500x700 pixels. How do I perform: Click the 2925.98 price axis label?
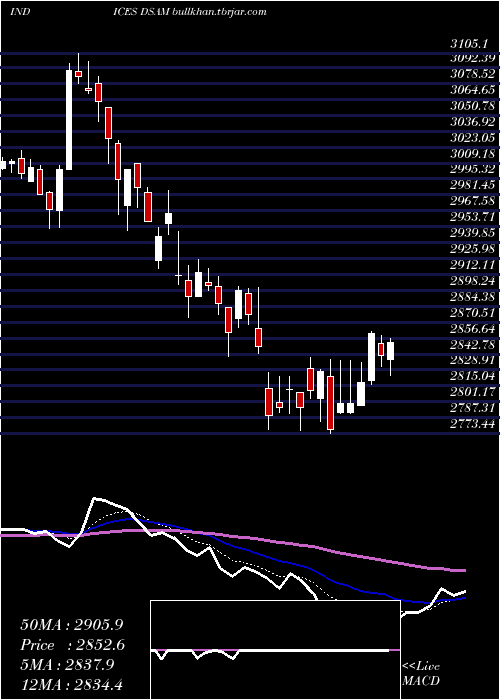pos(473,250)
